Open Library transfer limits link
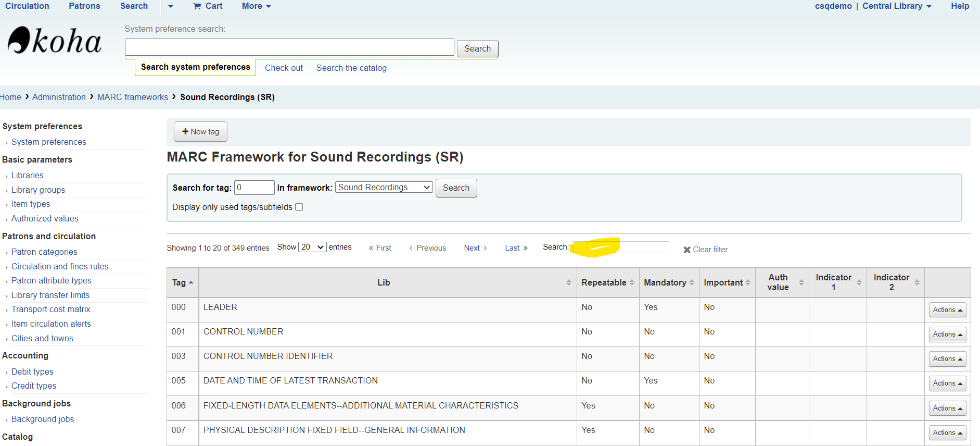 pyautogui.click(x=50, y=295)
